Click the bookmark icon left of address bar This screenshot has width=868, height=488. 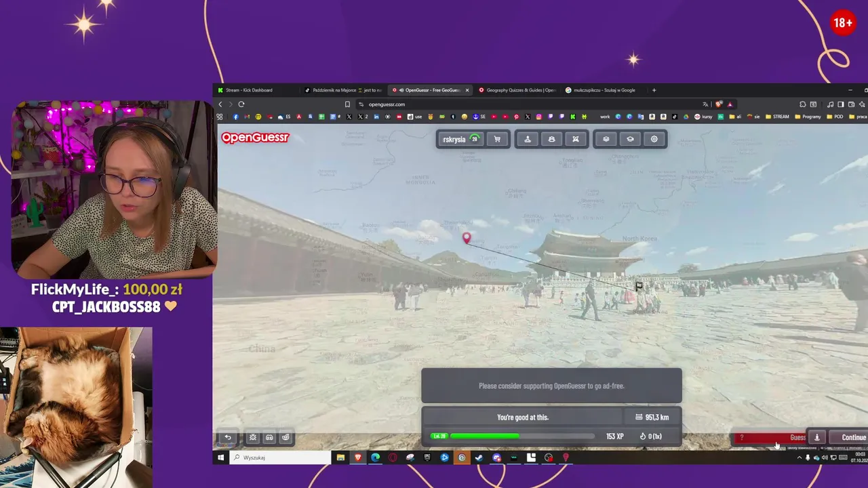(347, 104)
